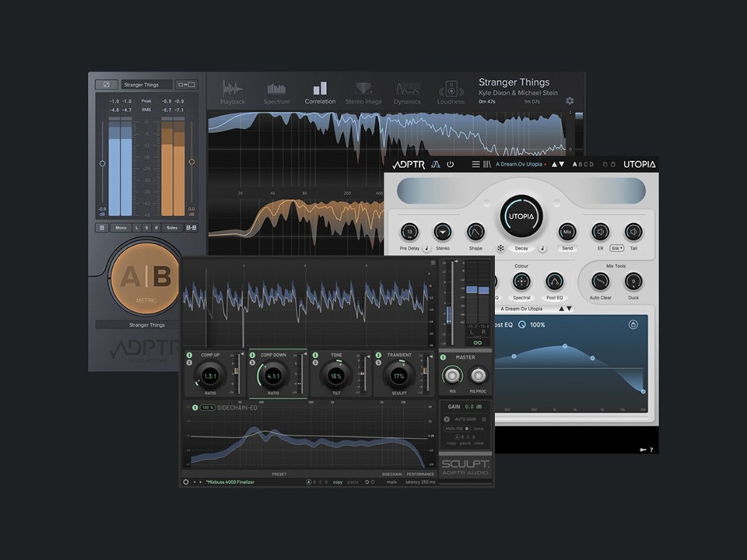Select previous preset with header up arrow
The image size is (747, 560).
pos(554,164)
